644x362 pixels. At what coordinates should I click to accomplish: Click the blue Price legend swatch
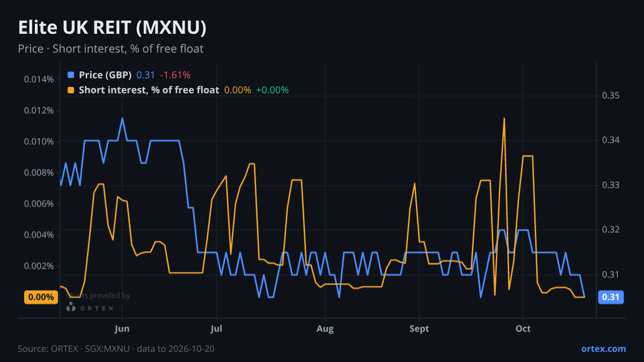click(x=71, y=75)
